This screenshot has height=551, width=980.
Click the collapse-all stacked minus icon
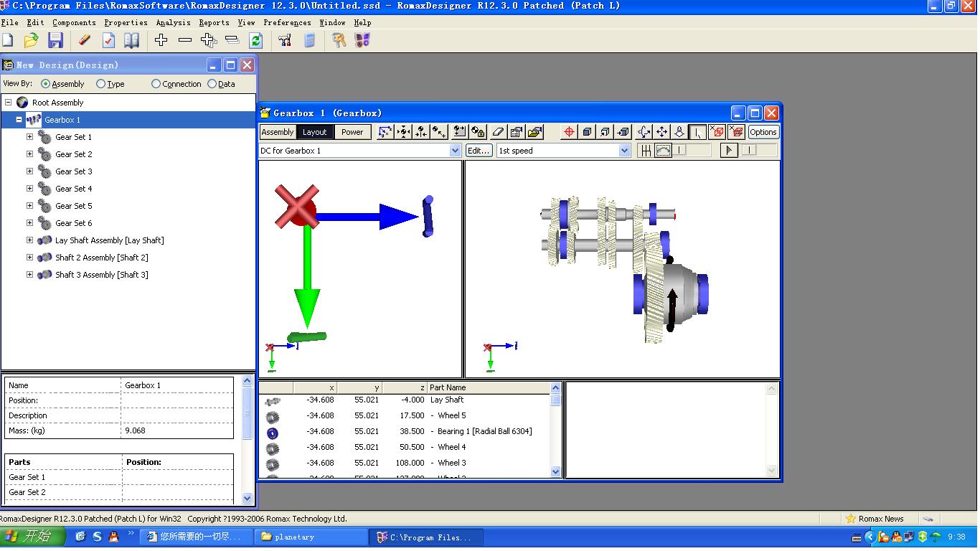coord(232,41)
